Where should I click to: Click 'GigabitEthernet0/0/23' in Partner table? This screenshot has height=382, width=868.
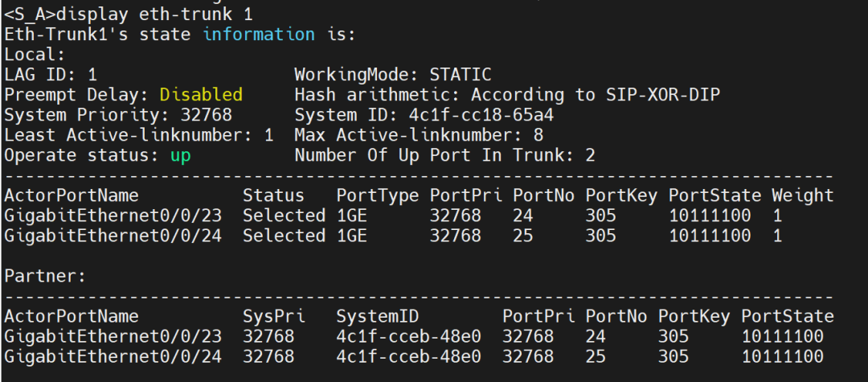pos(113,337)
